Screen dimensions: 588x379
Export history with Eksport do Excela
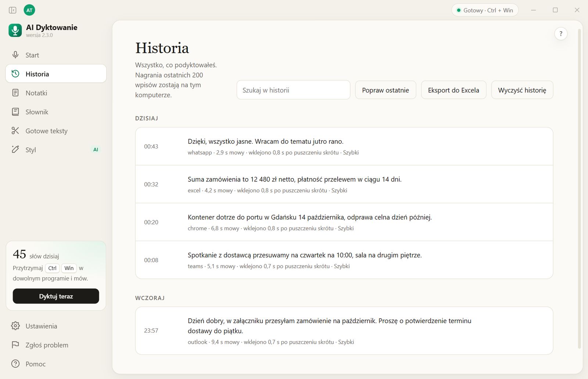(x=453, y=90)
